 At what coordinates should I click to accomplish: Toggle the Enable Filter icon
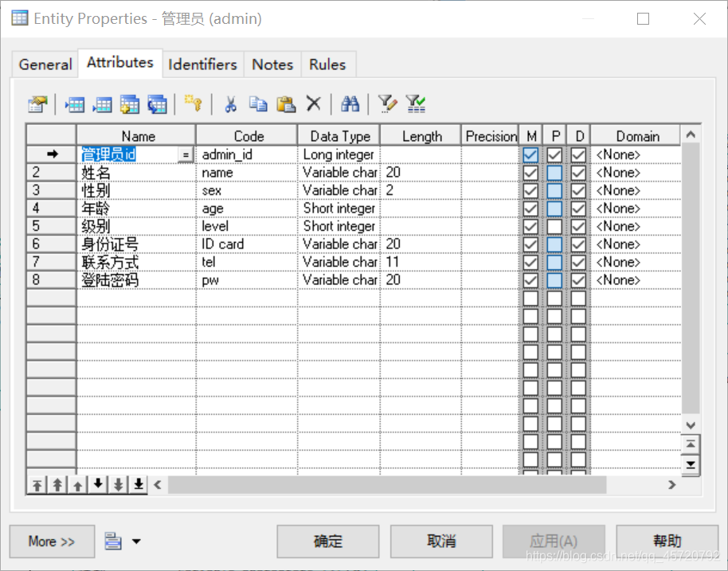click(416, 104)
